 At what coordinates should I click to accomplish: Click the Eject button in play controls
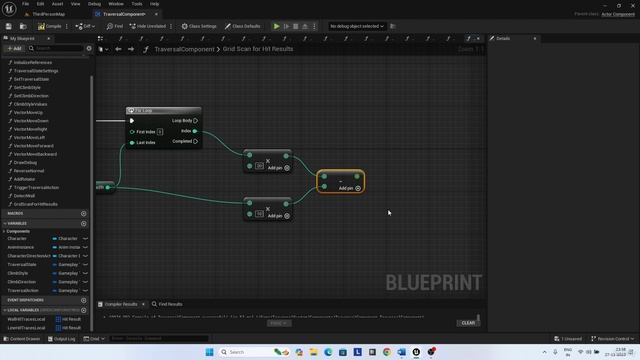click(305, 26)
